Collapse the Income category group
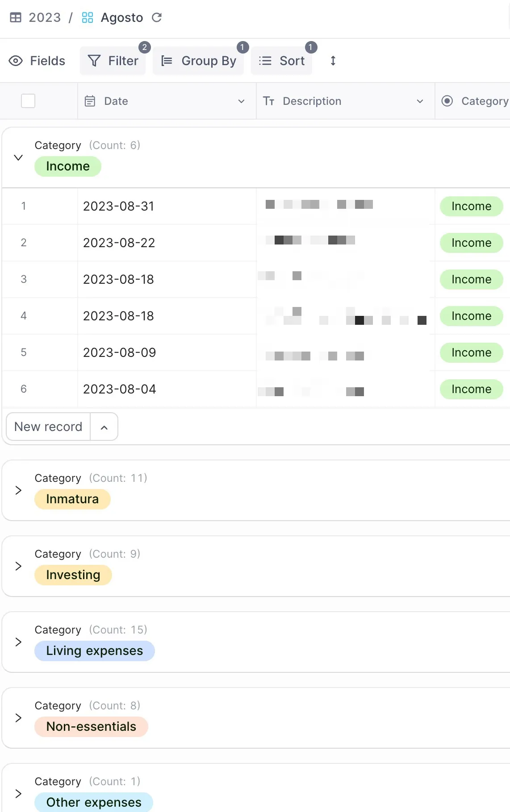The height and width of the screenshot is (812, 510). [x=18, y=157]
